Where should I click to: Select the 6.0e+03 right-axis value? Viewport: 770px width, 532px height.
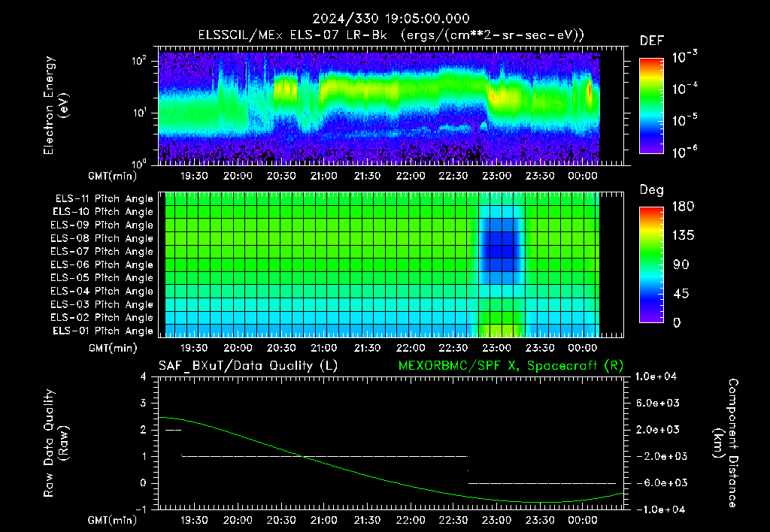coord(658,403)
